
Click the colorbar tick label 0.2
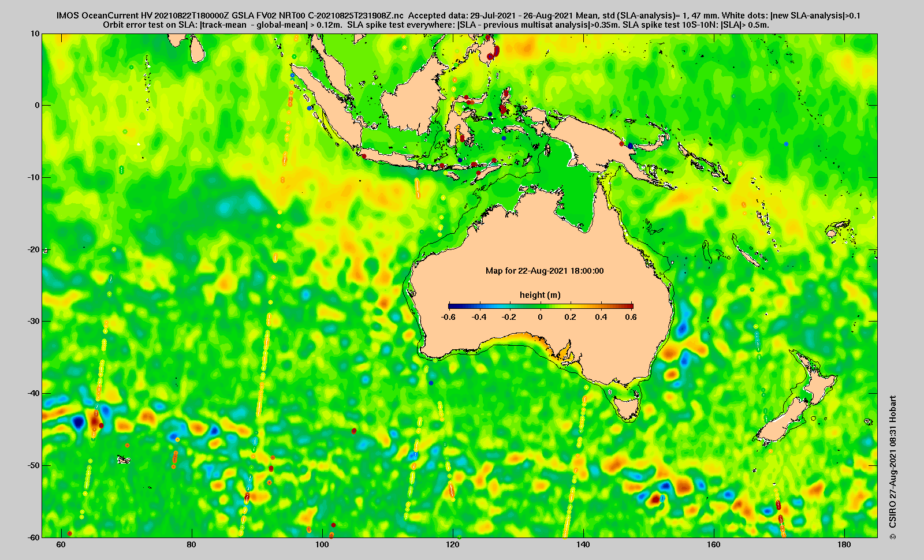[x=571, y=317]
